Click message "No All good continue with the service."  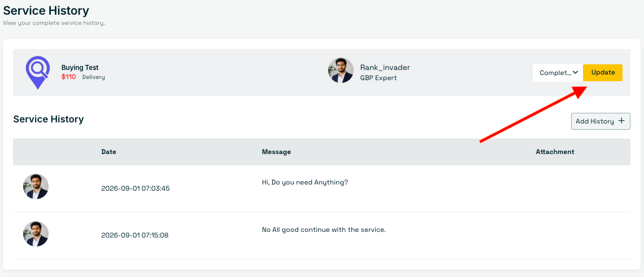pyautogui.click(x=324, y=230)
